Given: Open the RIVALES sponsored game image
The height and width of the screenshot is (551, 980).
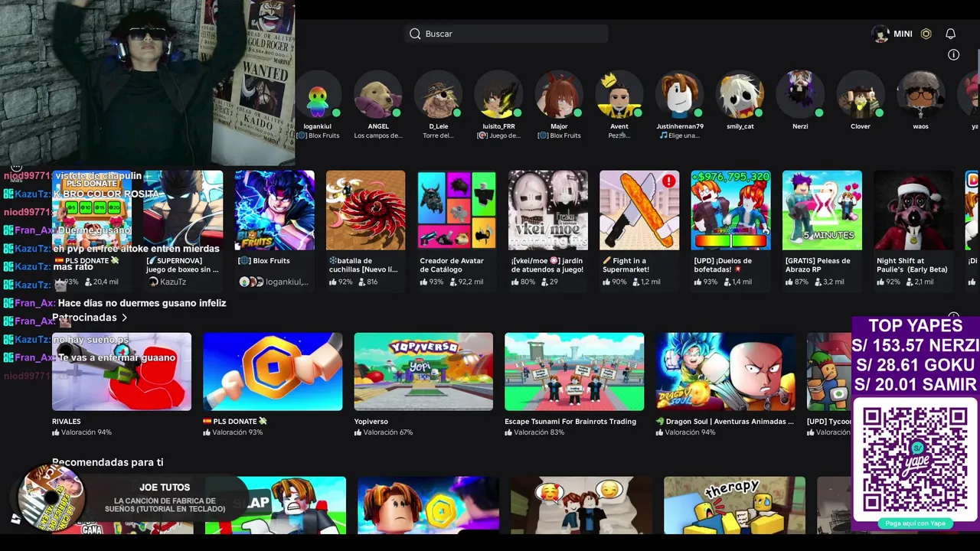Looking at the screenshot, I should 122,372.
